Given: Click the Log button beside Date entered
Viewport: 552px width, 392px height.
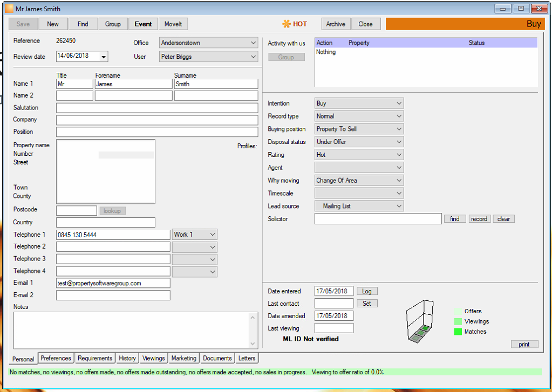Looking at the screenshot, I should [367, 291].
